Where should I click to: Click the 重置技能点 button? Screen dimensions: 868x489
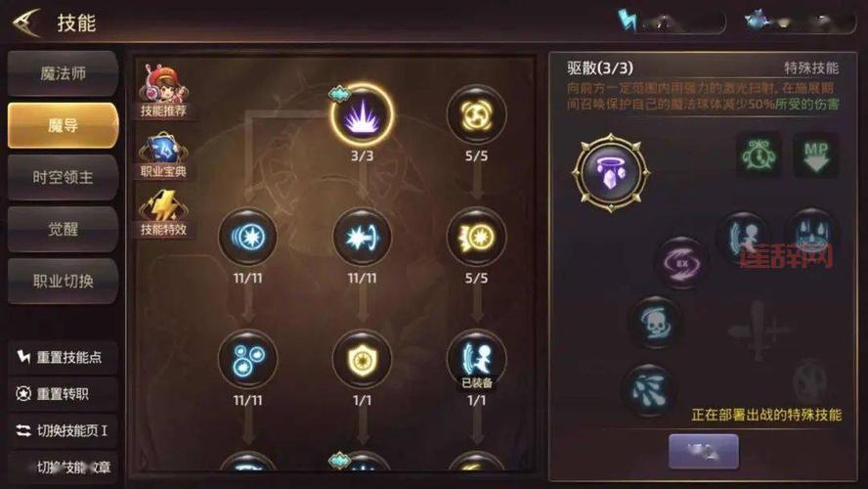(x=64, y=357)
